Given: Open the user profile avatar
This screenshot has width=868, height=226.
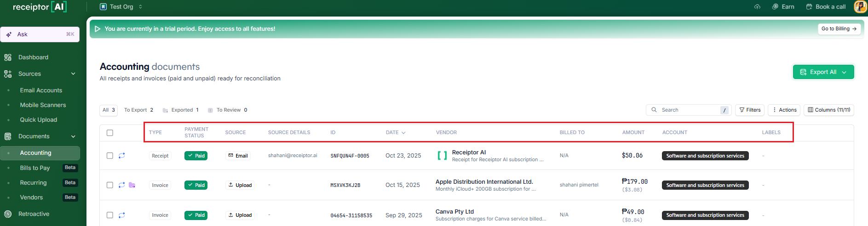Looking at the screenshot, I should coord(860,6).
